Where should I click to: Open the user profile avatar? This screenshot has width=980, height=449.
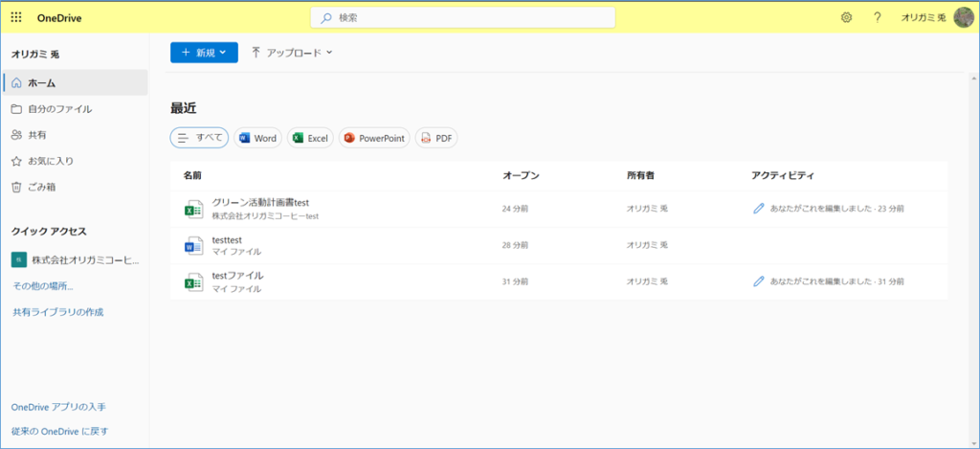tap(964, 17)
